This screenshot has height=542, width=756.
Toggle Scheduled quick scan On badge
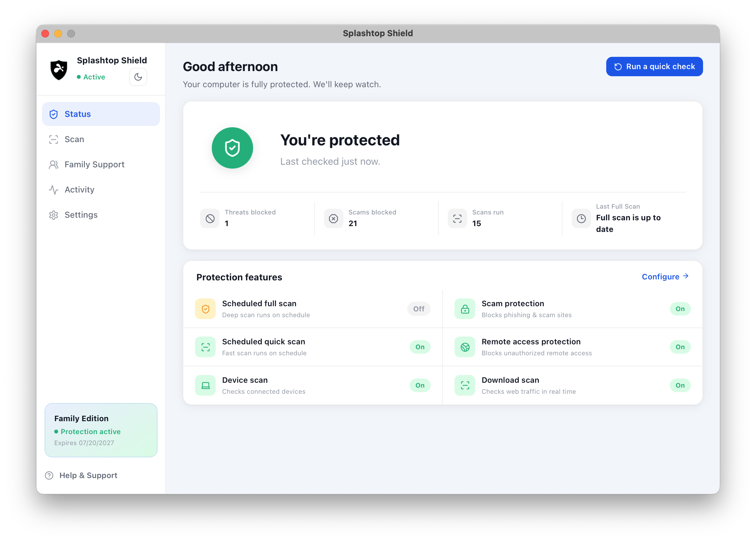(420, 347)
